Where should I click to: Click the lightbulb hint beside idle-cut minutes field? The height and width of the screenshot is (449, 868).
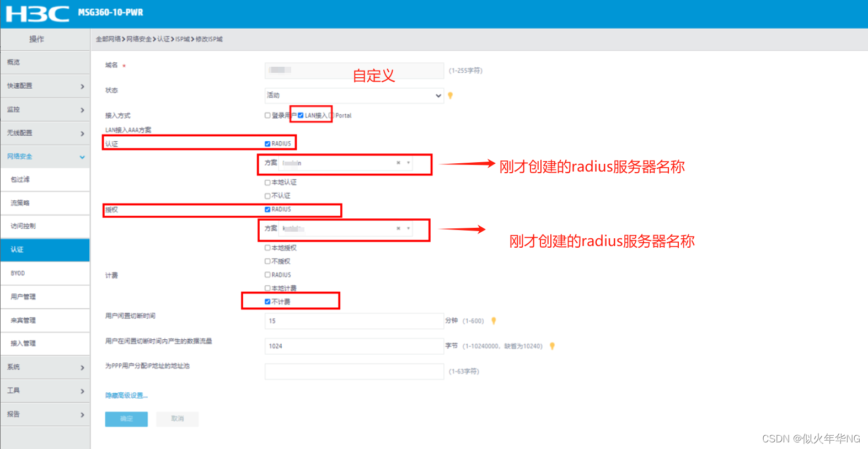494,320
